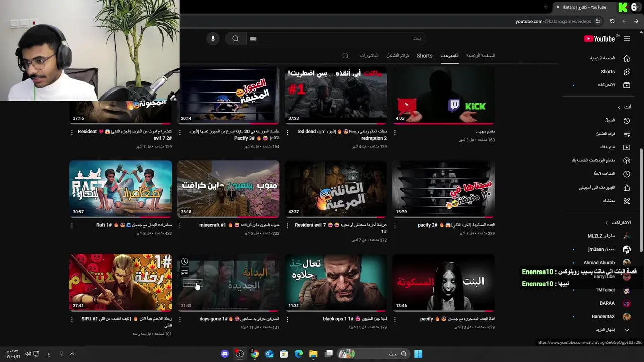The height and width of the screenshot is (362, 644).
Task: Expand the Subscriptions section header
Action: pos(618,223)
